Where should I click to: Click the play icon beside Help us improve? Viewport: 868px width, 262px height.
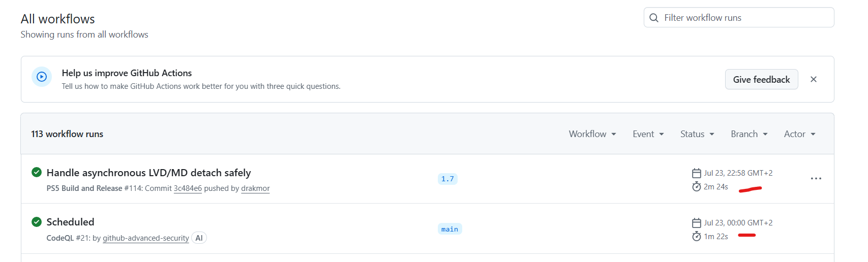(x=42, y=77)
